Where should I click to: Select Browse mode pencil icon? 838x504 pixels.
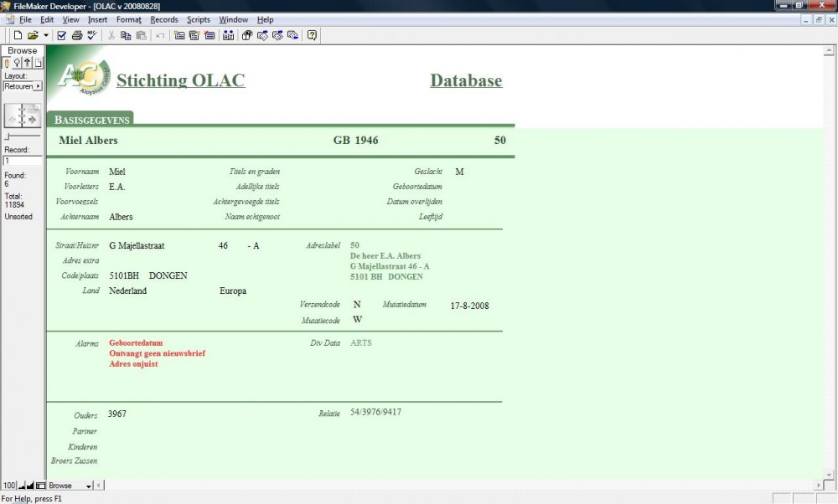[7, 63]
